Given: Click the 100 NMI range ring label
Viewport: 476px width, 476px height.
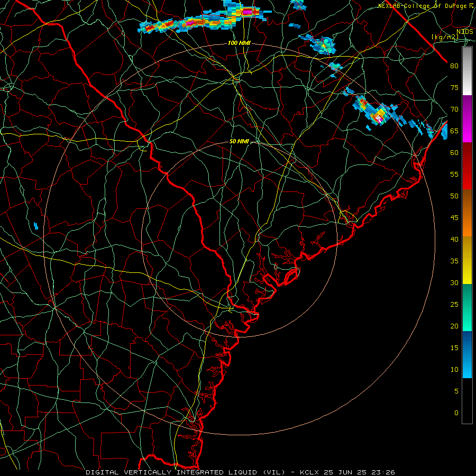Looking at the screenshot, I should click(x=239, y=43).
